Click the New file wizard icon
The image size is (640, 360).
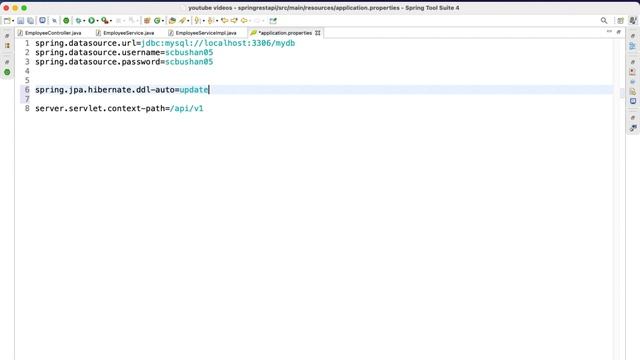coord(7,20)
